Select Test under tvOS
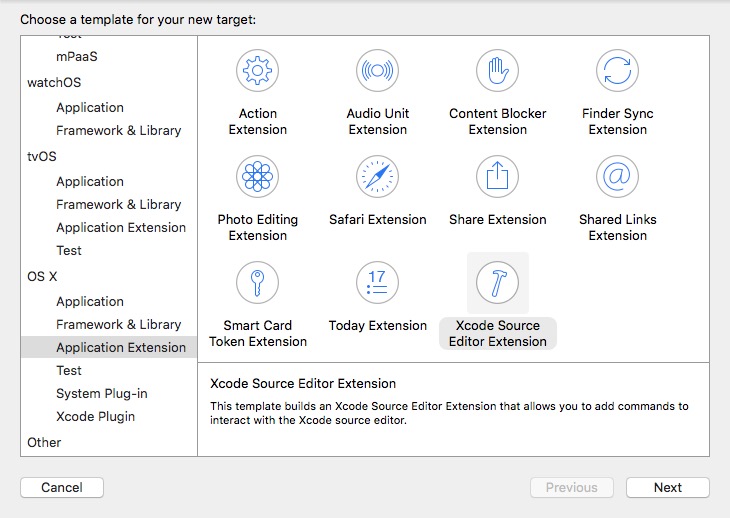 point(69,250)
